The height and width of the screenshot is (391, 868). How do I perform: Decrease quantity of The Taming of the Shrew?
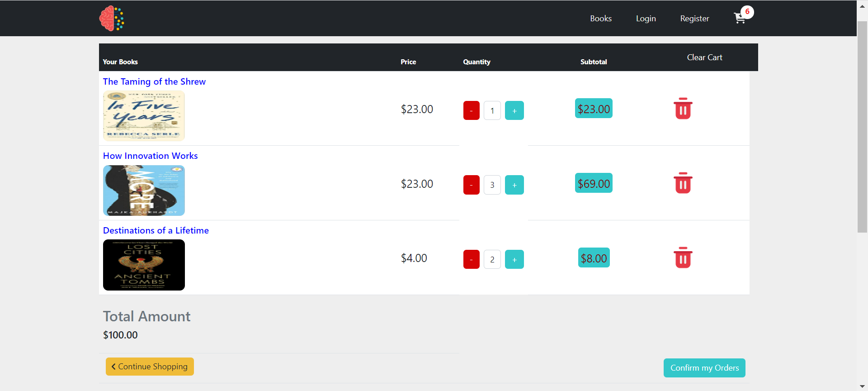point(471,110)
